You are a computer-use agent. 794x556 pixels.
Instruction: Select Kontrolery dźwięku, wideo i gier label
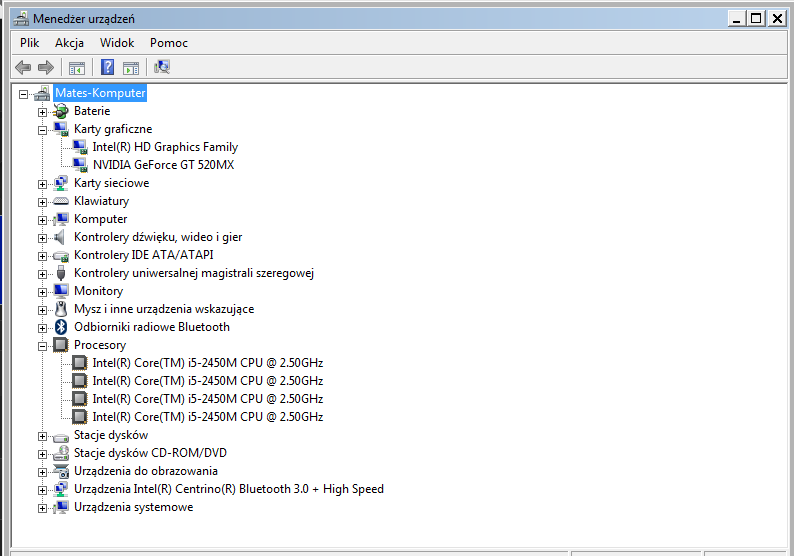tap(158, 237)
